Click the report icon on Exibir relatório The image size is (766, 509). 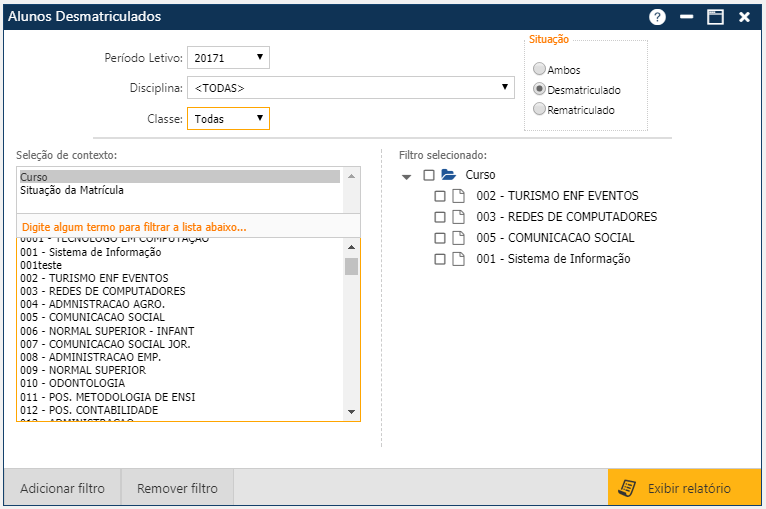point(627,488)
